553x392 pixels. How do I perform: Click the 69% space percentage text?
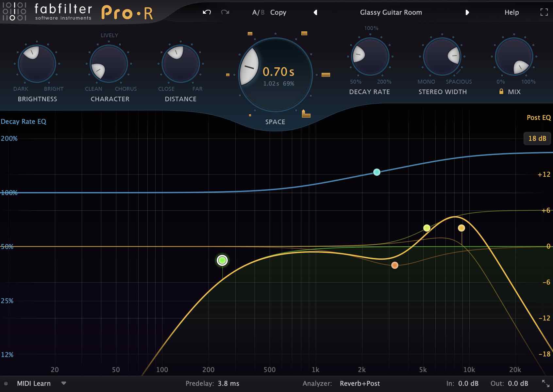click(x=289, y=84)
